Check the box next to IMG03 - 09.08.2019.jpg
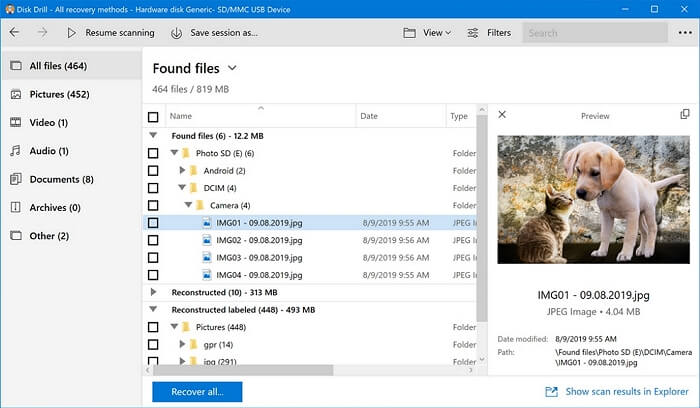This screenshot has height=408, width=700. click(x=153, y=257)
